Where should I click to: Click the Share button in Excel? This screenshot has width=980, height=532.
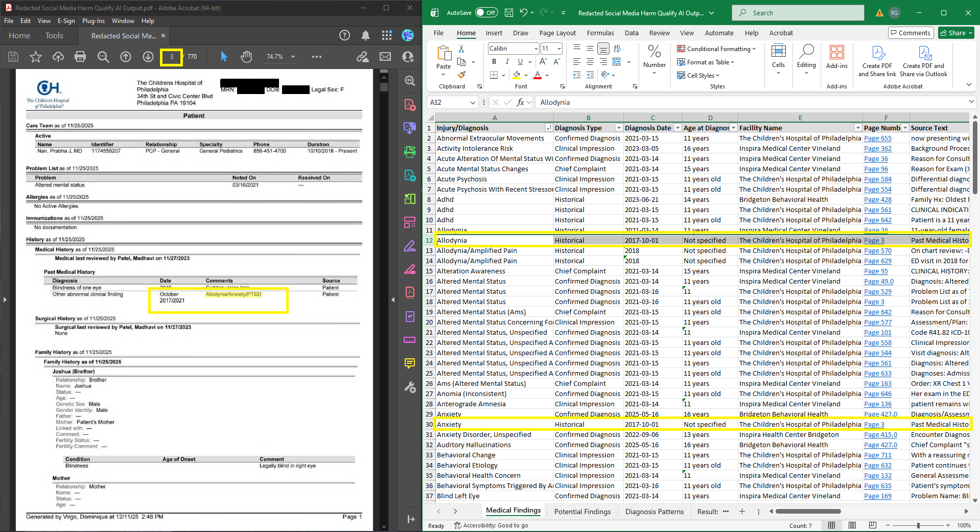point(955,33)
